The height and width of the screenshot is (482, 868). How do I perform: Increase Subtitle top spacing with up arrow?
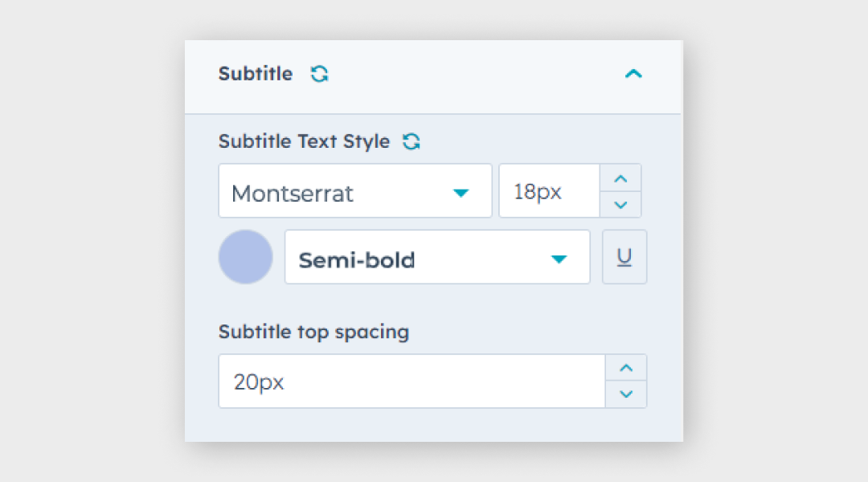pos(625,368)
